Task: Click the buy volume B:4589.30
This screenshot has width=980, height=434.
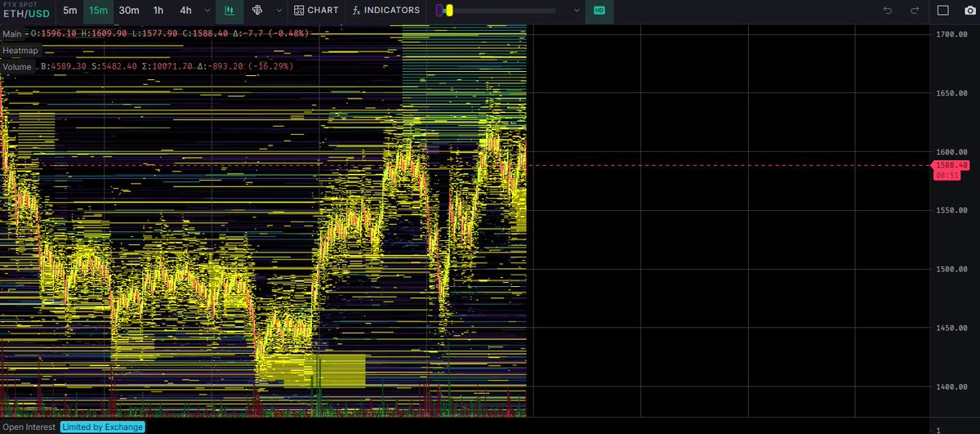Action: [64, 66]
